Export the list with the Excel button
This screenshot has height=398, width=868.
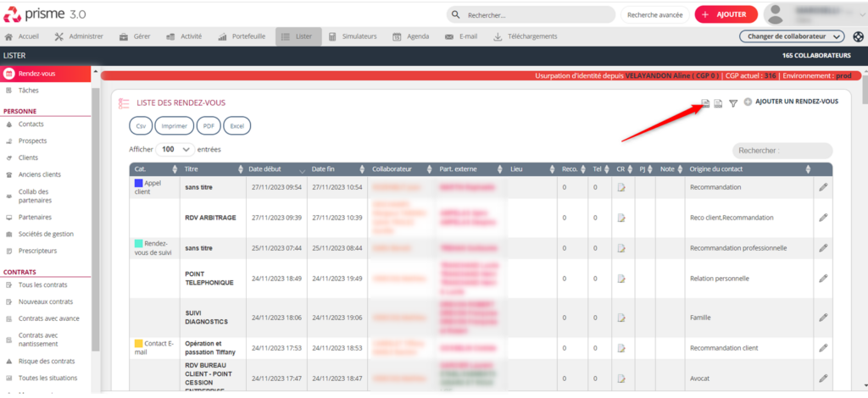pyautogui.click(x=236, y=125)
